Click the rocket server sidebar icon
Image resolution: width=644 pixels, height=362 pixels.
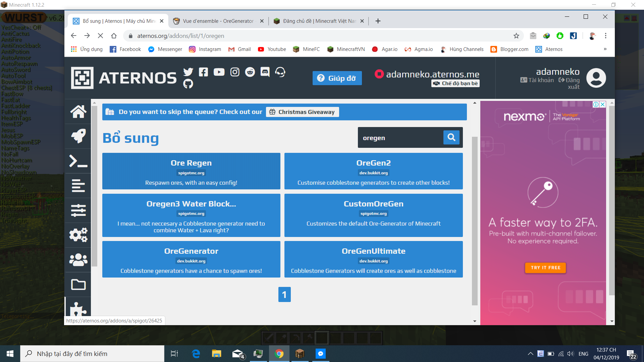pos(78,136)
